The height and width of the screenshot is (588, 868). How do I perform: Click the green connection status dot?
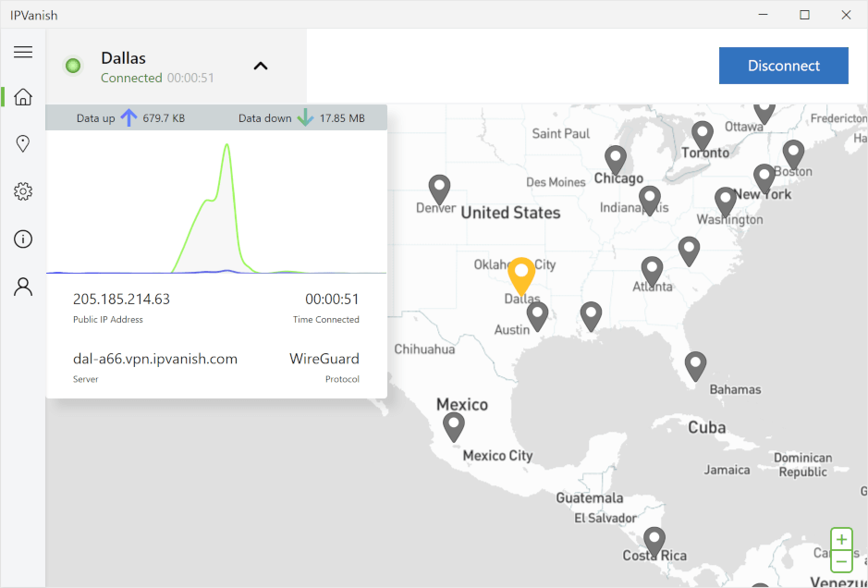73,66
